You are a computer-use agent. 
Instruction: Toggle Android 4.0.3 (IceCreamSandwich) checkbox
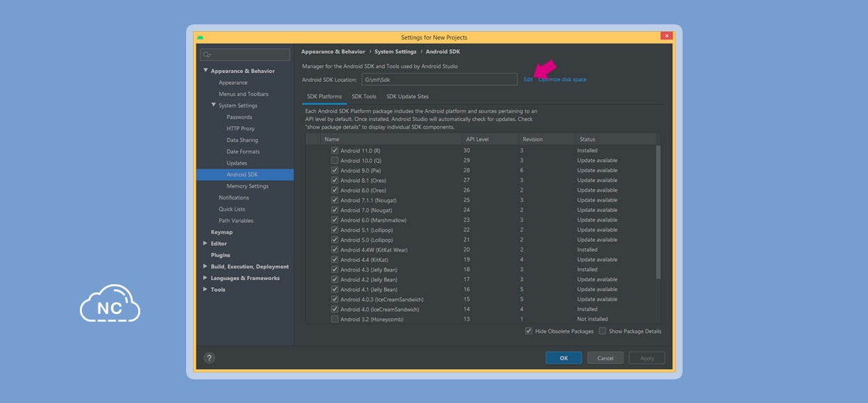(x=335, y=299)
